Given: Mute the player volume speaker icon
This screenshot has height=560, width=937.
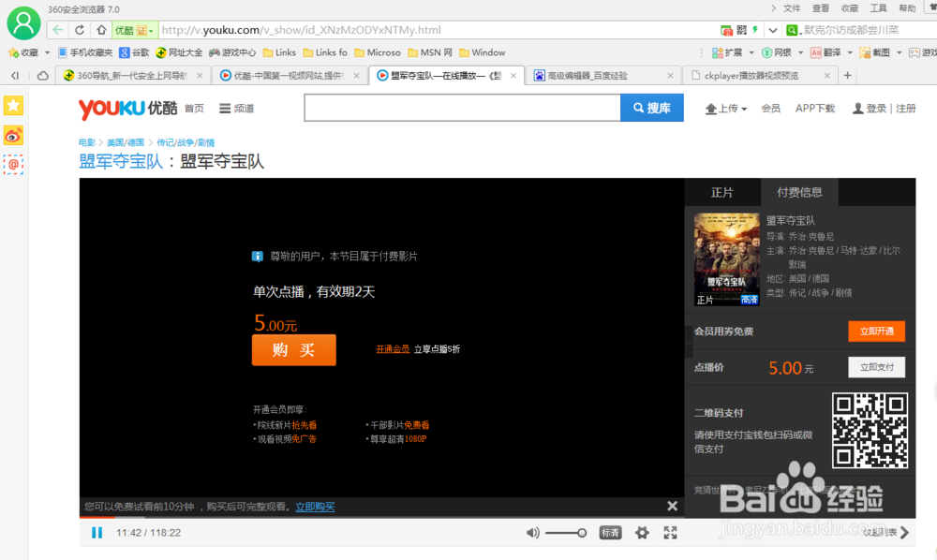Looking at the screenshot, I should tap(532, 533).
